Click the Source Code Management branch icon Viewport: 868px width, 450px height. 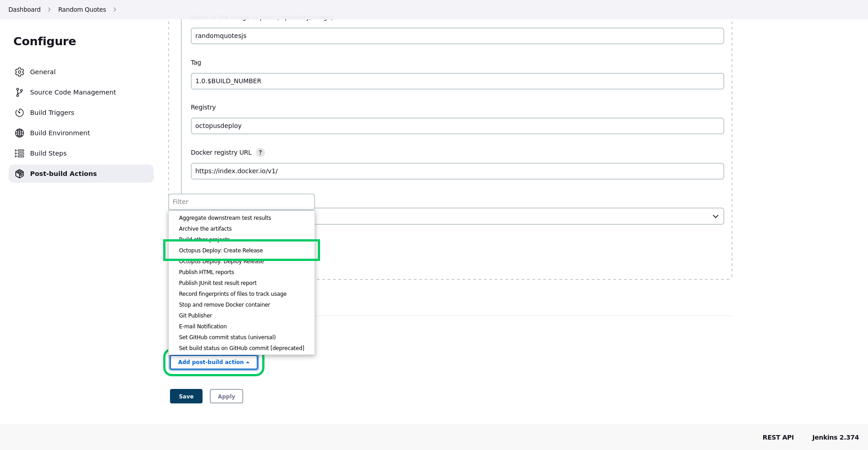click(x=19, y=92)
